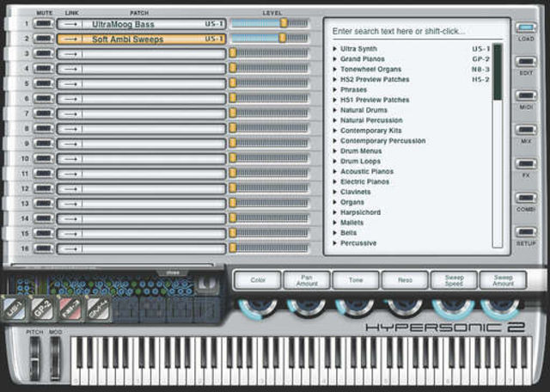Image resolution: width=550 pixels, height=392 pixels.
Task: Adjust level slider for channel 1
Action: click(269, 23)
